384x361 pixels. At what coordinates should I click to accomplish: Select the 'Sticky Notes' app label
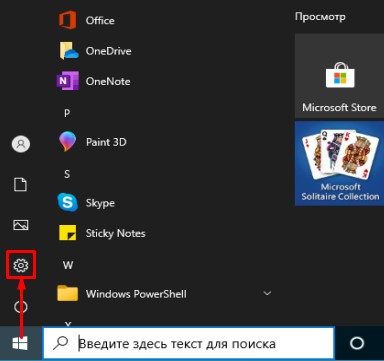(115, 233)
